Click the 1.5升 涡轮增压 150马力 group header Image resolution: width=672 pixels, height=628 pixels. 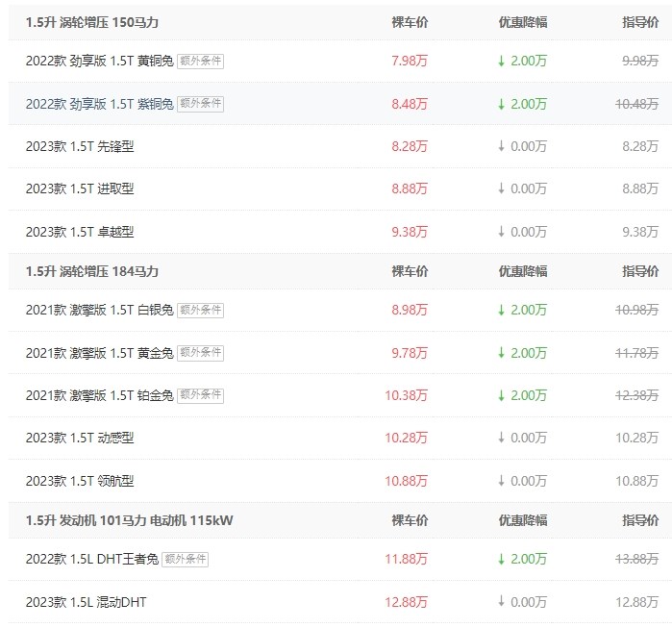pyautogui.click(x=92, y=22)
